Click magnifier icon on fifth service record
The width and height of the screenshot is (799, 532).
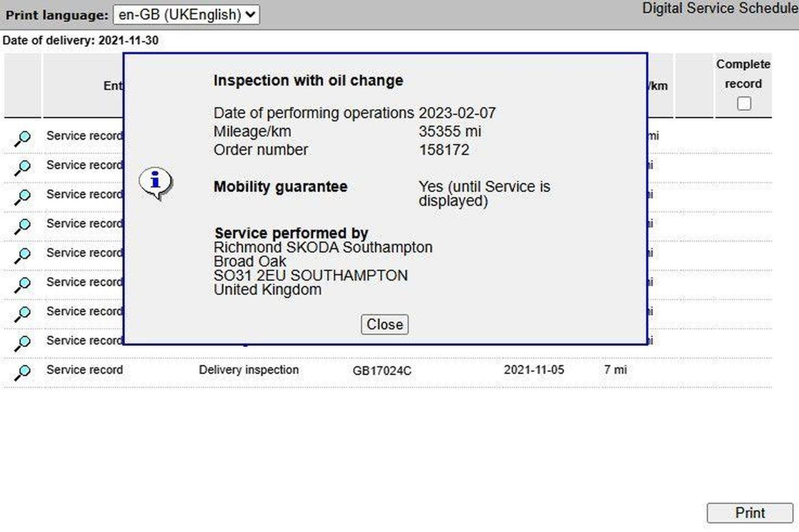click(22, 255)
